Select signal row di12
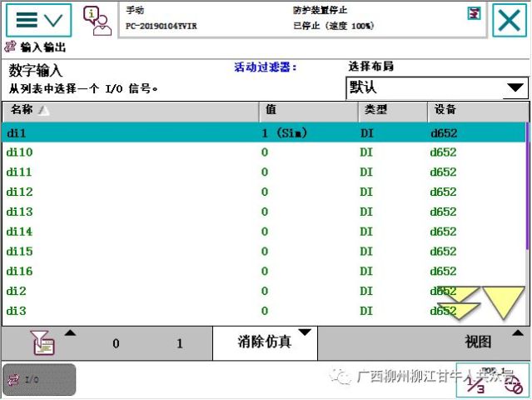532x400 pixels. click(264, 192)
